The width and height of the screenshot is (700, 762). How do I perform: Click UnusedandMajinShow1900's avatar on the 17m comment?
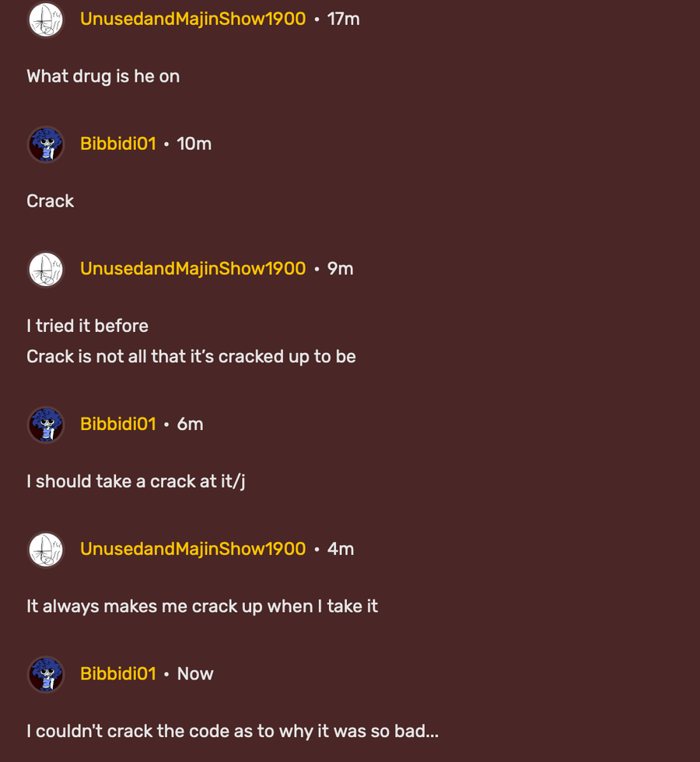[46, 19]
